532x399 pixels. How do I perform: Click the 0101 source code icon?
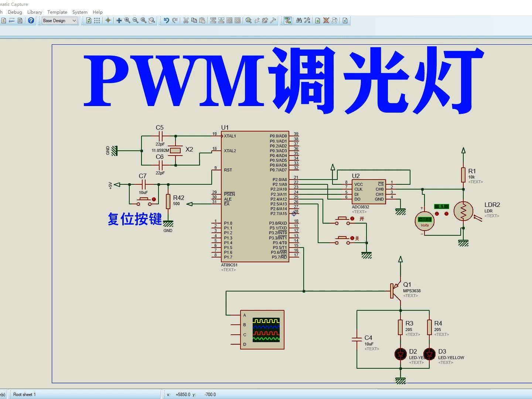pos(11,21)
